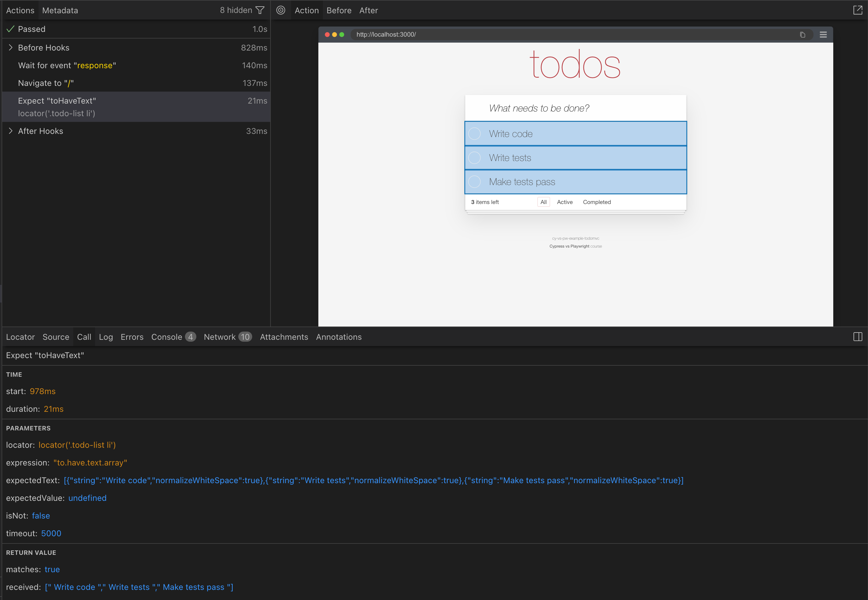Check the Make tests pass checkbox
868x600 pixels.
[x=475, y=182]
